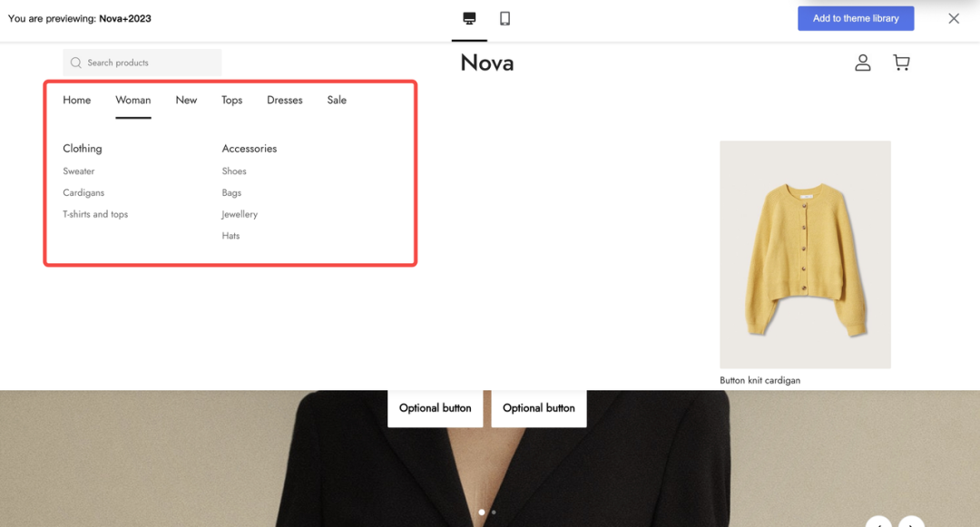Open the user account icon

point(863,63)
